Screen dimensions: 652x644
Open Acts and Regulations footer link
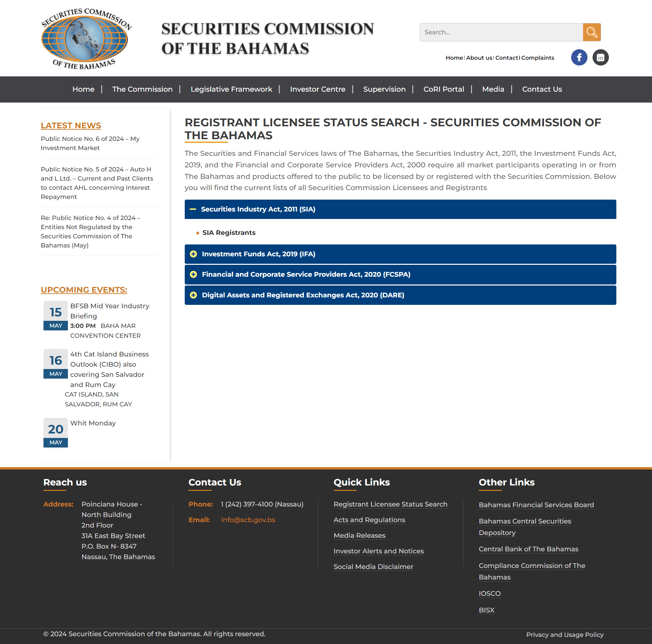(369, 520)
